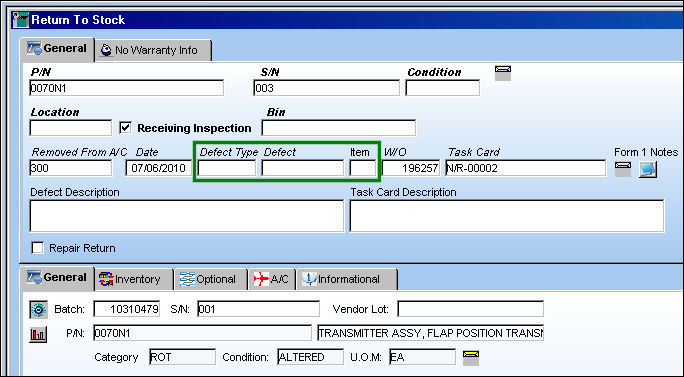The height and width of the screenshot is (377, 684).
Task: Click the P/N field containing 0070N1 at top
Action: pyautogui.click(x=127, y=88)
